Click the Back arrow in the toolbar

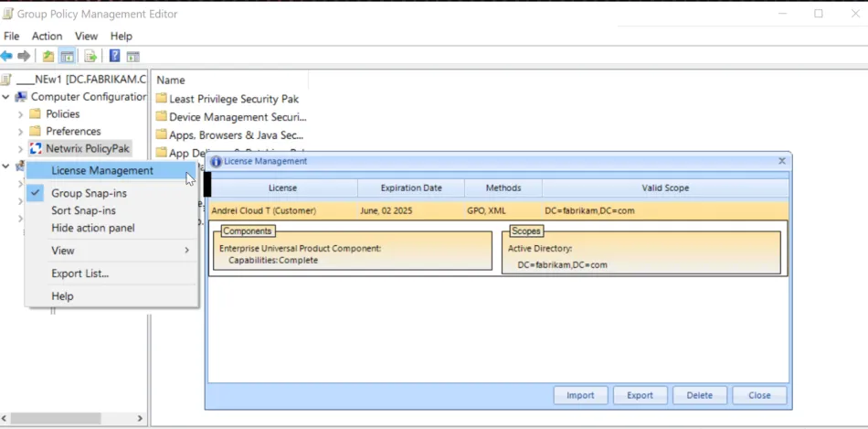pyautogui.click(x=7, y=56)
